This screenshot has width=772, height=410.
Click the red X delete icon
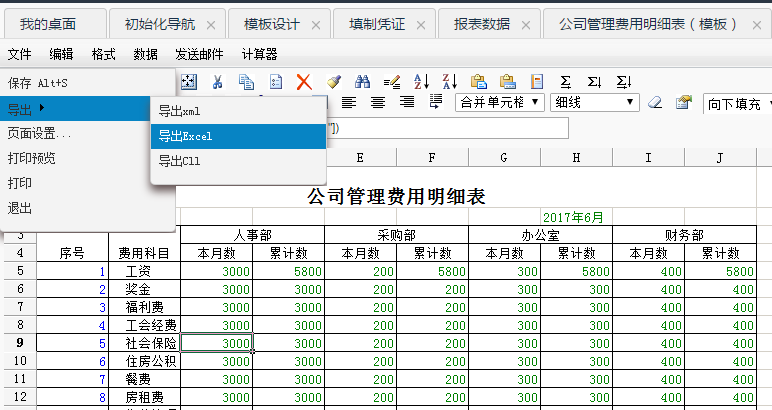(x=304, y=82)
